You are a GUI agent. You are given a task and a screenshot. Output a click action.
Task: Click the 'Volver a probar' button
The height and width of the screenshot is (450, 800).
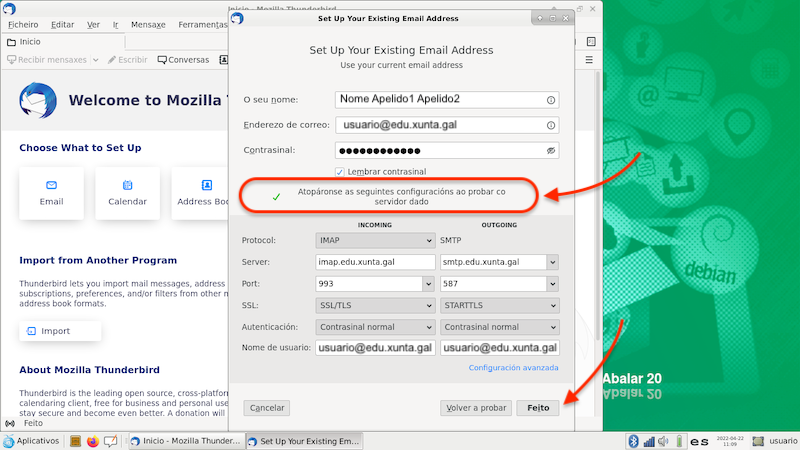point(476,408)
